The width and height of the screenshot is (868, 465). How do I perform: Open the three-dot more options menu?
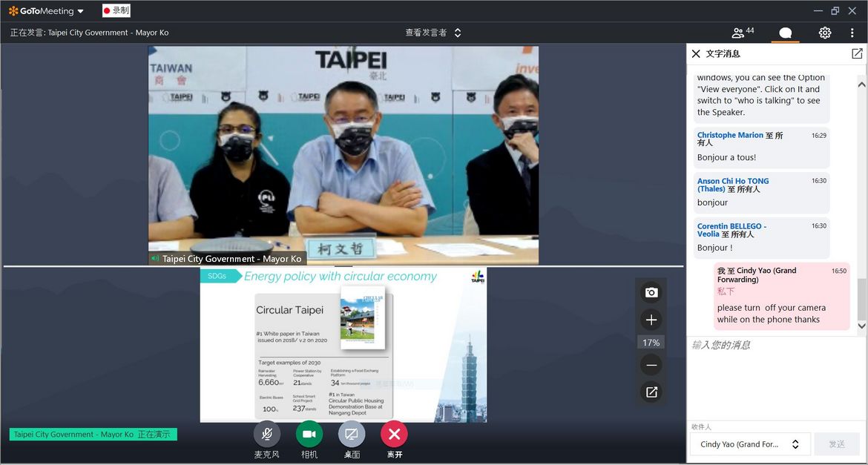pyautogui.click(x=852, y=33)
